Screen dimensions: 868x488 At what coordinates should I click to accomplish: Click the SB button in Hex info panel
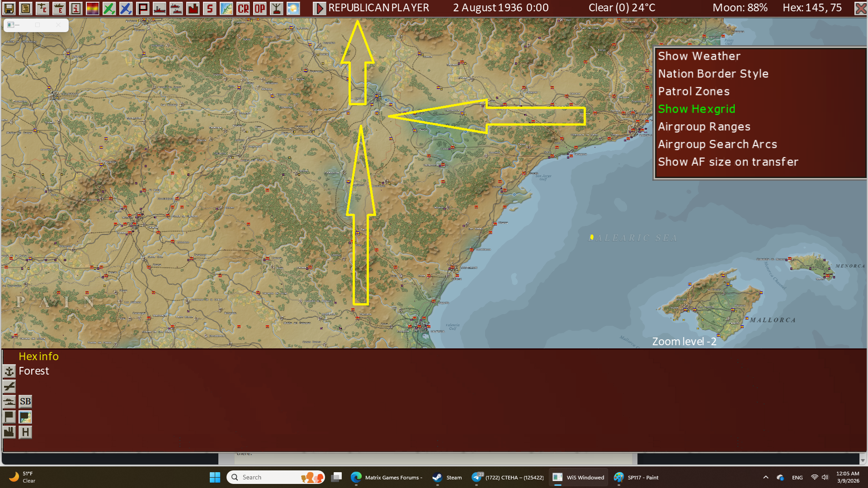click(25, 401)
